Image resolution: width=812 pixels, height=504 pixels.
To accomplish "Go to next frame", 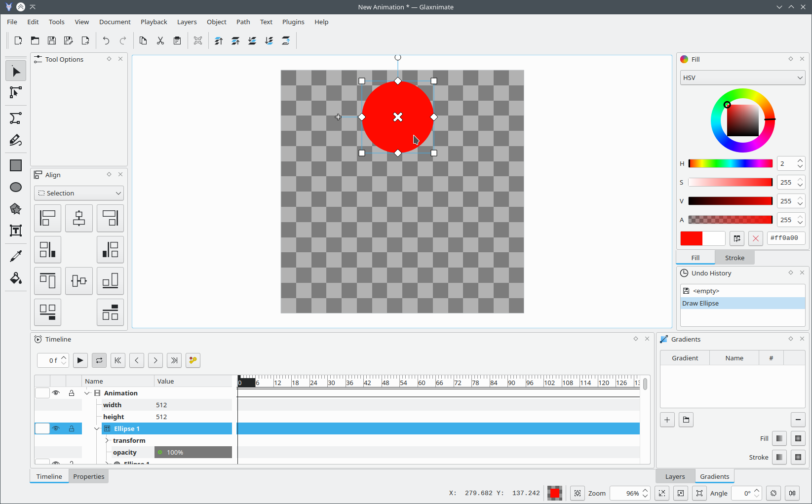I will [x=155, y=360].
